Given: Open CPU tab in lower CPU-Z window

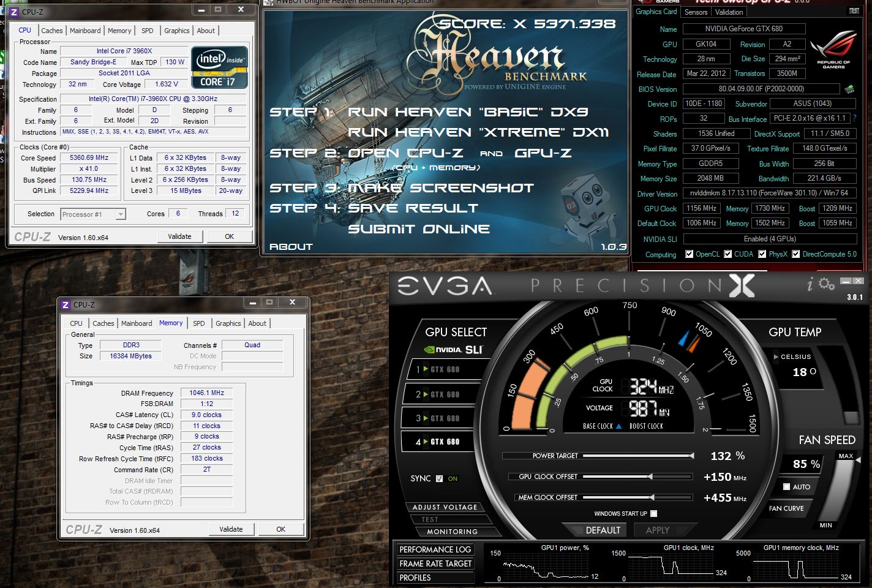Looking at the screenshot, I should click(x=76, y=323).
